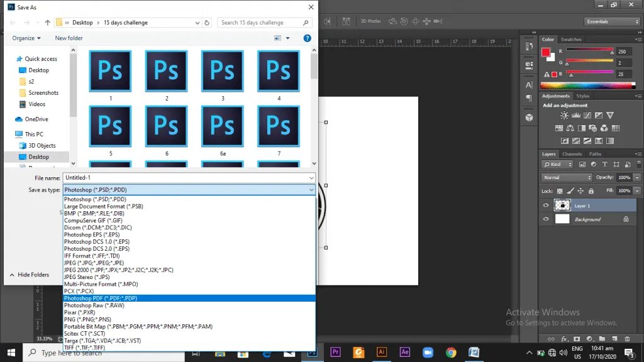Open After Effects from the taskbar
644x362 pixels.
pyautogui.click(x=404, y=352)
